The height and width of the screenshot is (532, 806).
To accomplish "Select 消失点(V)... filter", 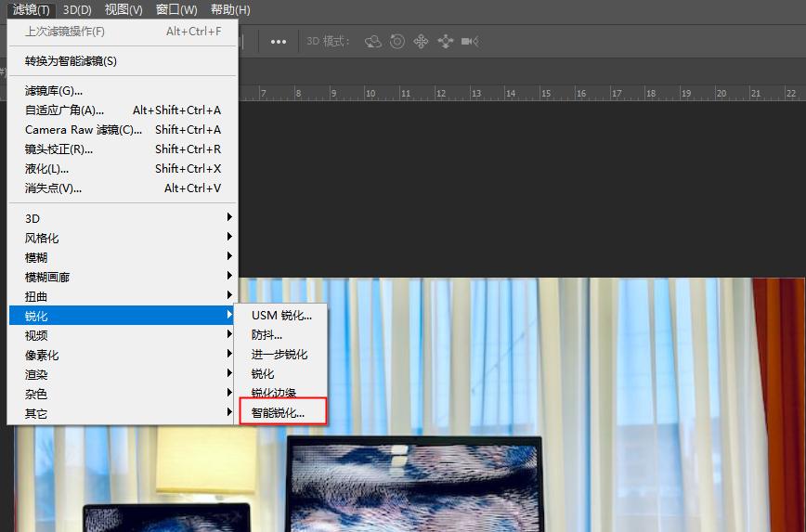I will [x=123, y=188].
